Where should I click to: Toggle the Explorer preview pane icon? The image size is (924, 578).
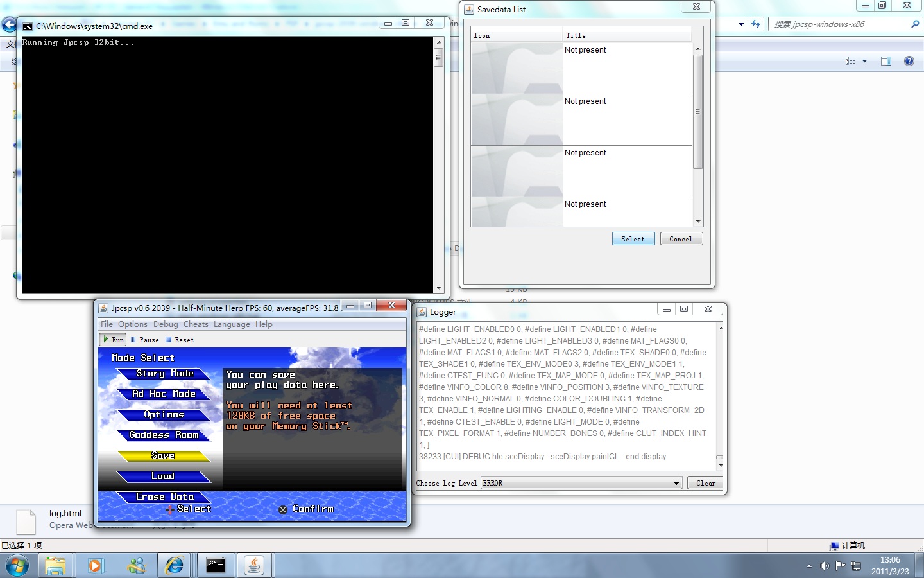pos(886,61)
